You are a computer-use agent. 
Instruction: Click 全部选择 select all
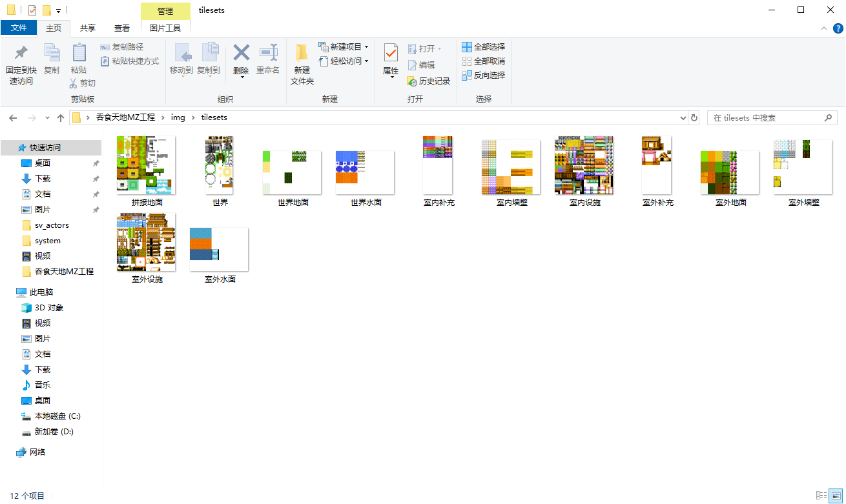[484, 47]
